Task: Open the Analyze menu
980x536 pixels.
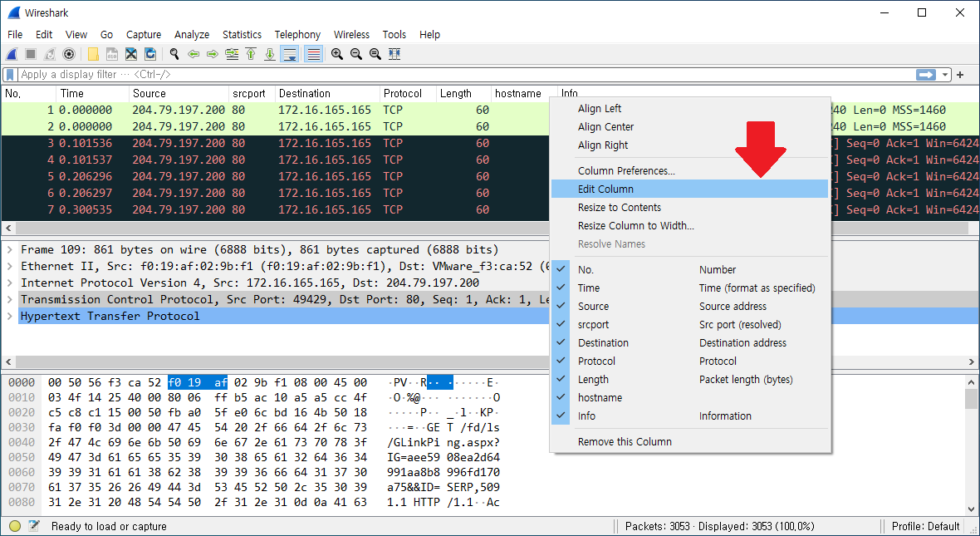Action: [x=191, y=34]
